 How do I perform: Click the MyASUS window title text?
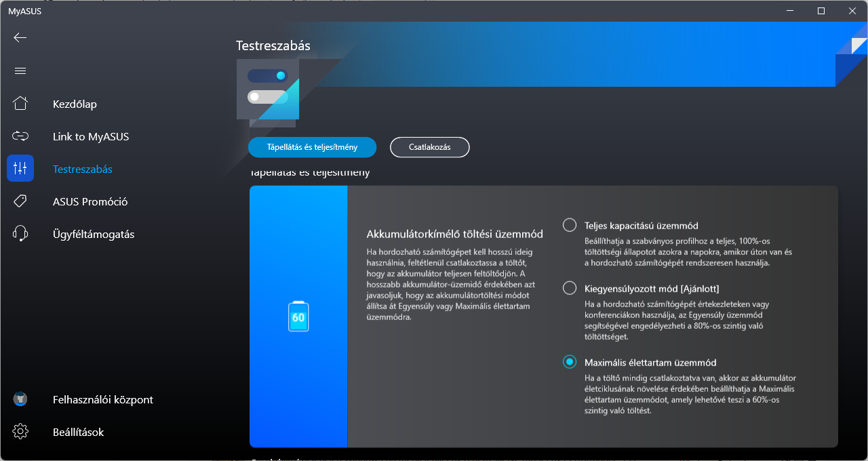(24, 11)
